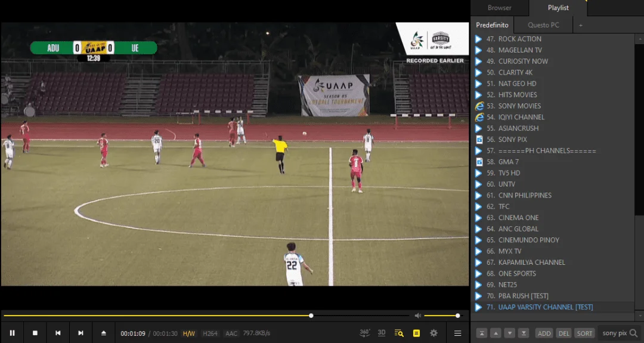Switch to the Playlist tab
644x343 pixels.
(558, 8)
